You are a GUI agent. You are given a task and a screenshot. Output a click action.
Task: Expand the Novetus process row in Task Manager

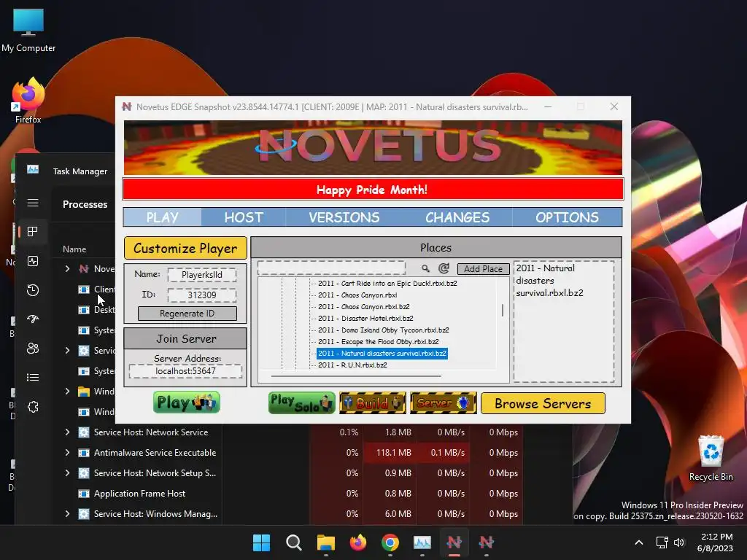click(67, 268)
